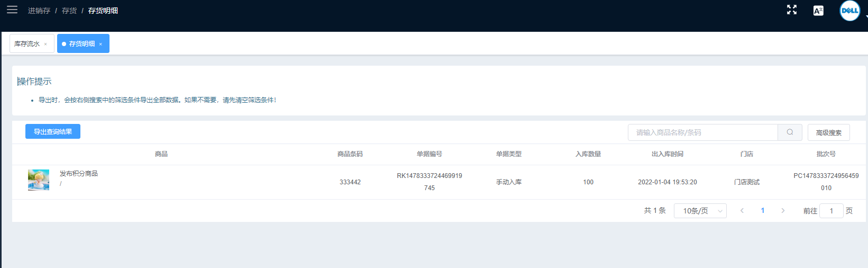Screen dimensions: 868x268
Task: Close the 库存流水 tab
Action: coord(45,44)
